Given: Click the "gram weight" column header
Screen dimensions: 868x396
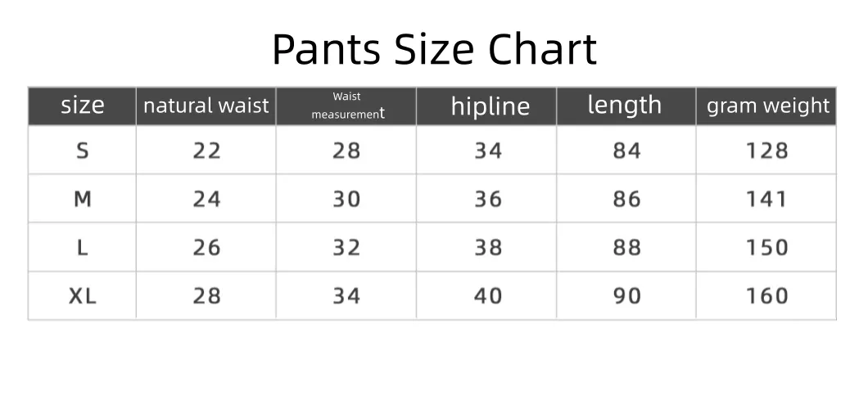Looking at the screenshot, I should pyautogui.click(x=767, y=106).
